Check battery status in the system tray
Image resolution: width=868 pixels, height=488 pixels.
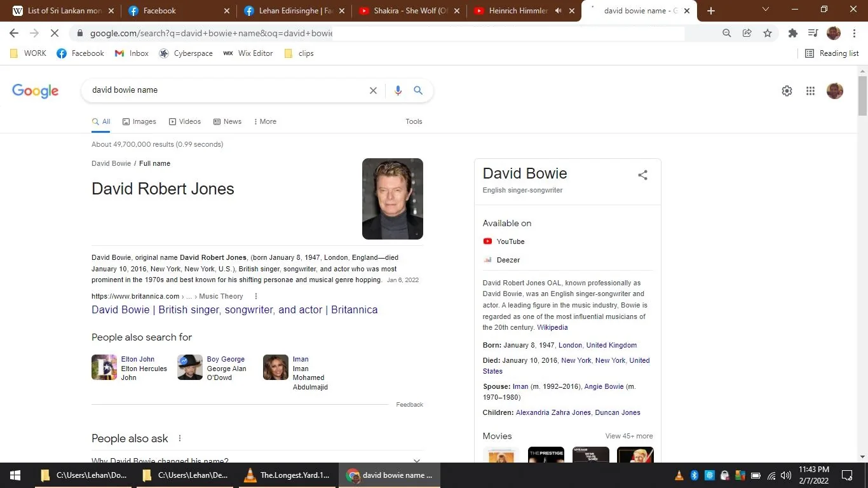(756, 475)
